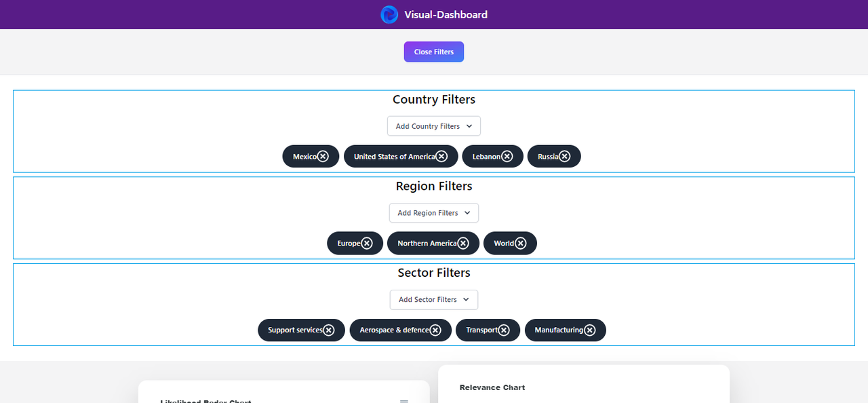Viewport: 868px width, 403px height.
Task: Expand the Add Sector Filters dropdown
Action: (434, 299)
